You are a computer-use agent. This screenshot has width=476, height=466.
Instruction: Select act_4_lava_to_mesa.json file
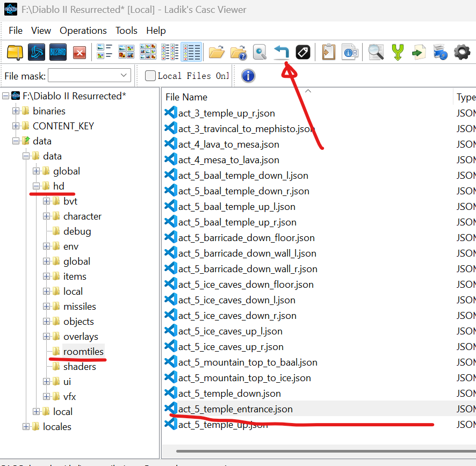[228, 144]
